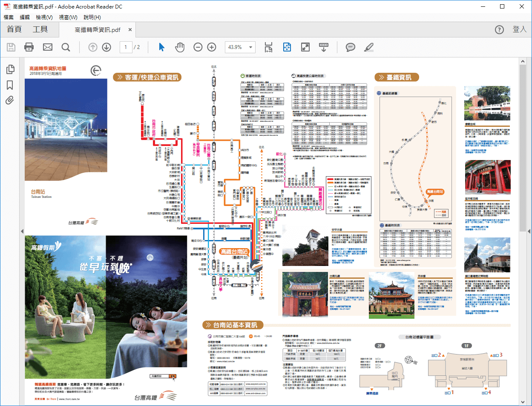Go to next page arrow
This screenshot has width=532, height=406.
coord(106,47)
